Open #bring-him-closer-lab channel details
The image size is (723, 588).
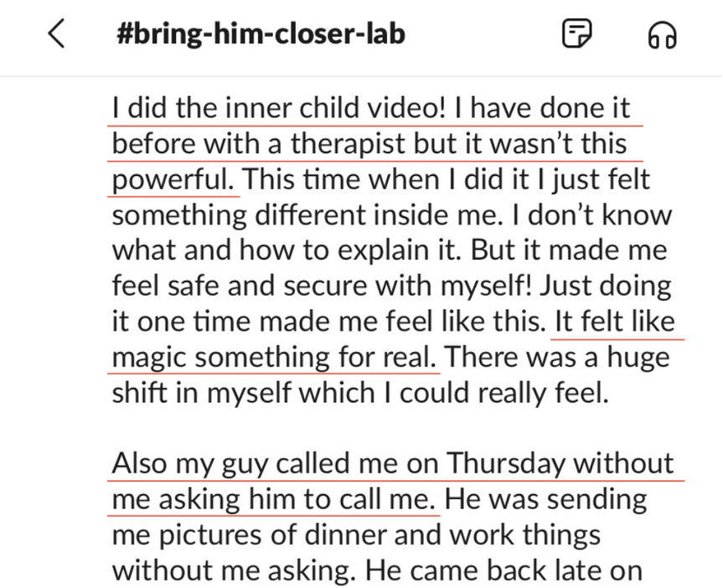tap(261, 34)
